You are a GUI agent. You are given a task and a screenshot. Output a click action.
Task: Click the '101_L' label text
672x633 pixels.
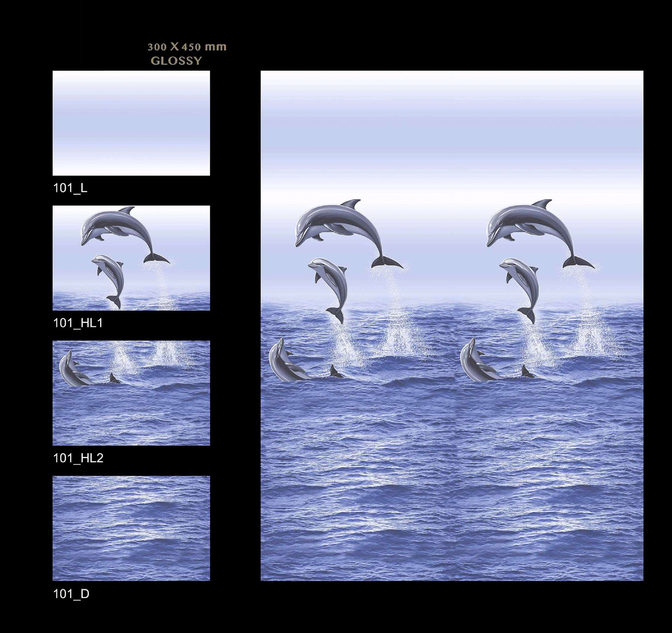click(x=70, y=188)
